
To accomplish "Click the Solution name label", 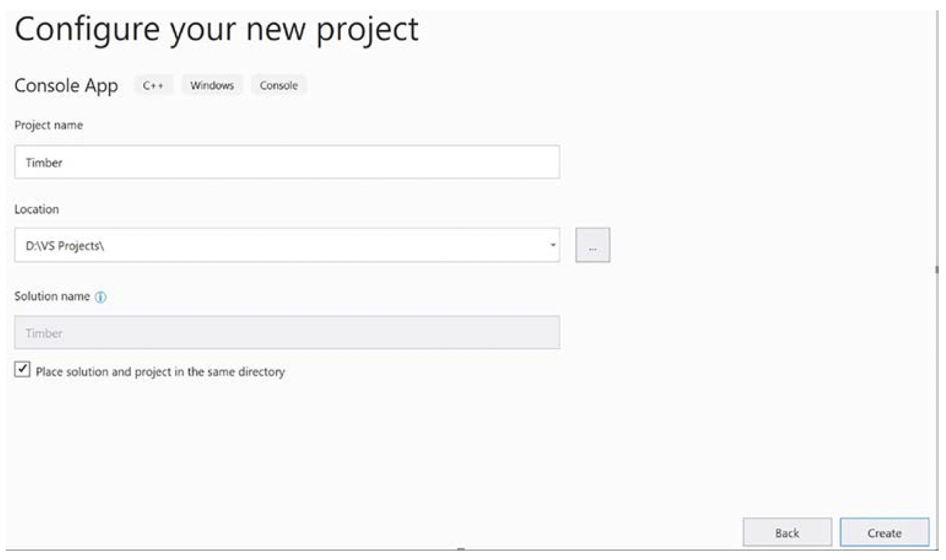I will [52, 296].
